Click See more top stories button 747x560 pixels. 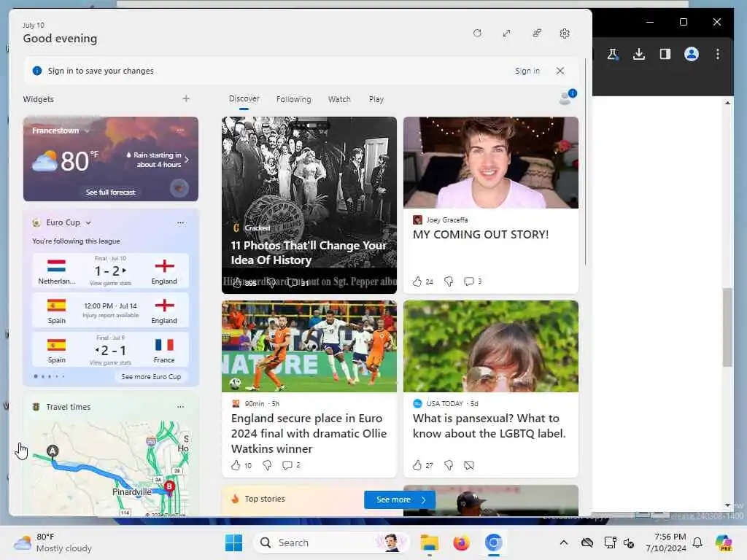pos(400,499)
